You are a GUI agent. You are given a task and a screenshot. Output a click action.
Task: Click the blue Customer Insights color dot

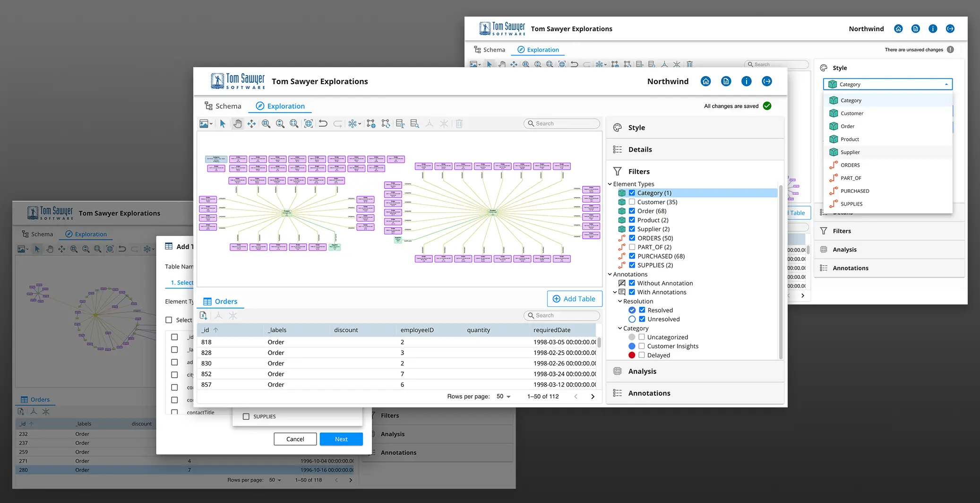pyautogui.click(x=632, y=346)
